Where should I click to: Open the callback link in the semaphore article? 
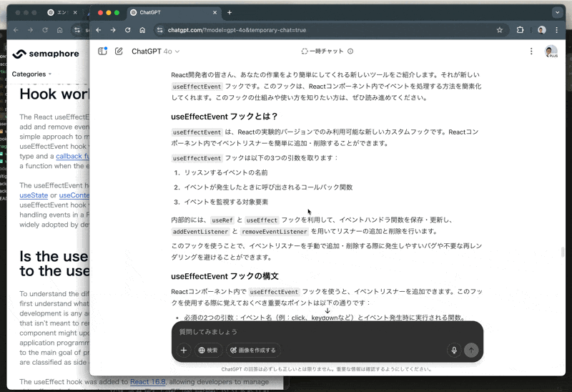(73, 156)
